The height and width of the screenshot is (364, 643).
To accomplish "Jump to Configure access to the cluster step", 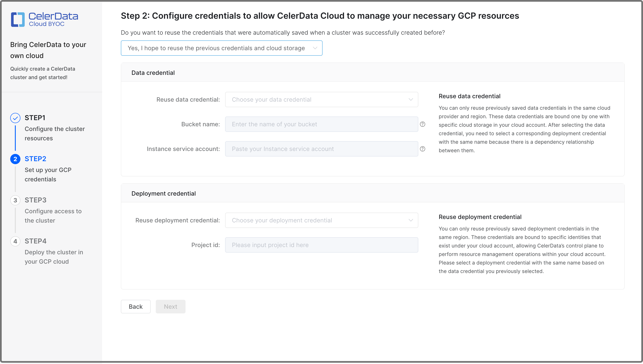I will pyautogui.click(x=53, y=216).
